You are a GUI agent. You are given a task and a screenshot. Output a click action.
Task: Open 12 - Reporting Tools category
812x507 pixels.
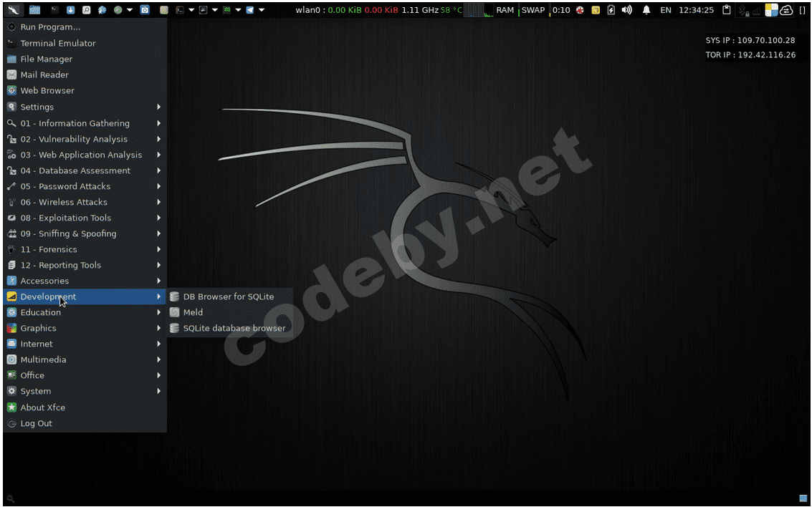coord(85,265)
